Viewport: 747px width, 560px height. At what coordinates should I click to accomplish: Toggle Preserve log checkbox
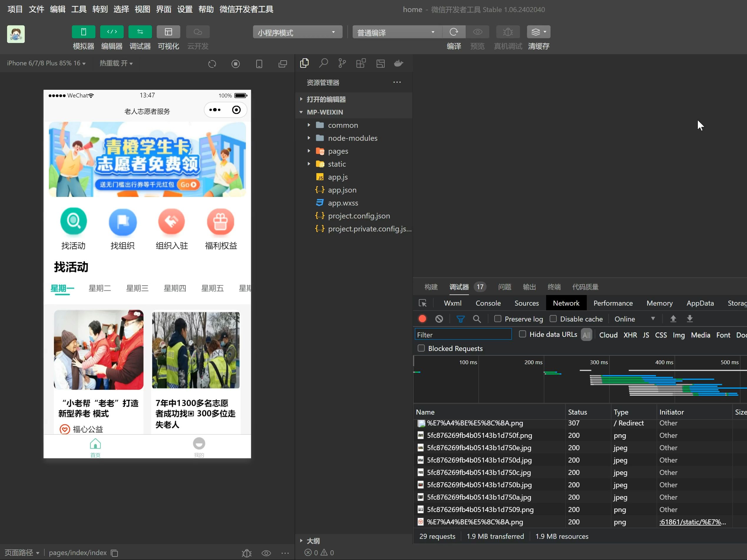coord(498,319)
